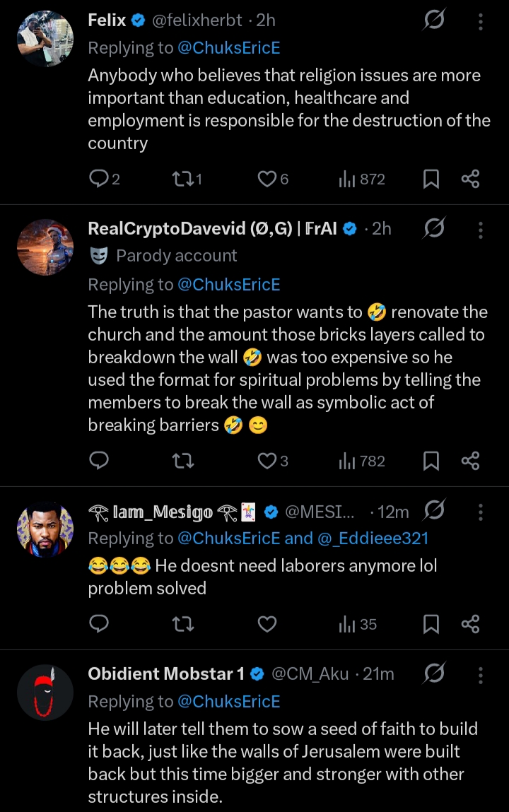Screen dimensions: 509x812
Task: Open Felix's profile picture
Action: (x=45, y=40)
